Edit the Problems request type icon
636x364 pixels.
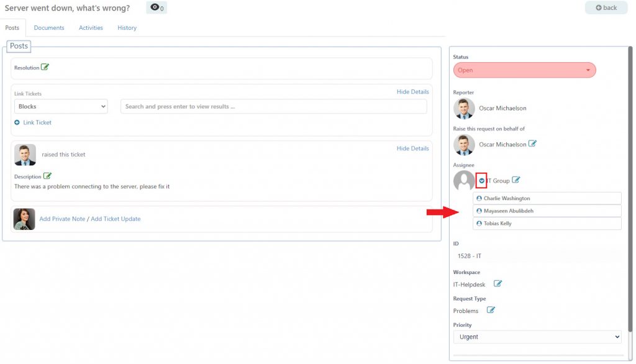pos(491,310)
